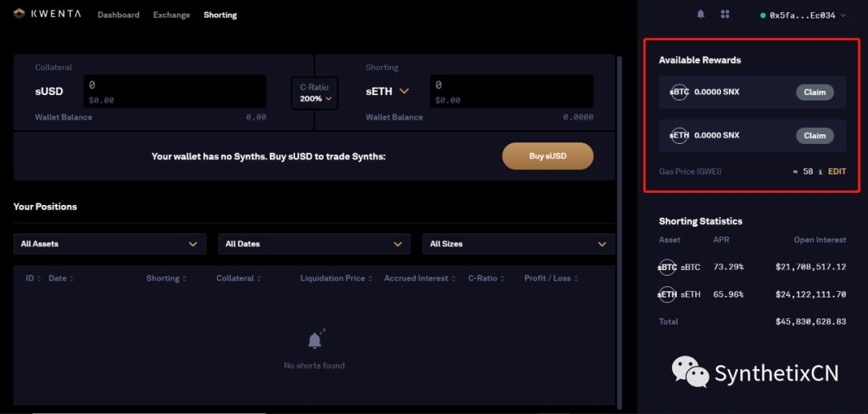Image resolution: width=868 pixels, height=414 pixels.
Task: Click the 'Available Rewards' heading
Action: pyautogui.click(x=700, y=59)
